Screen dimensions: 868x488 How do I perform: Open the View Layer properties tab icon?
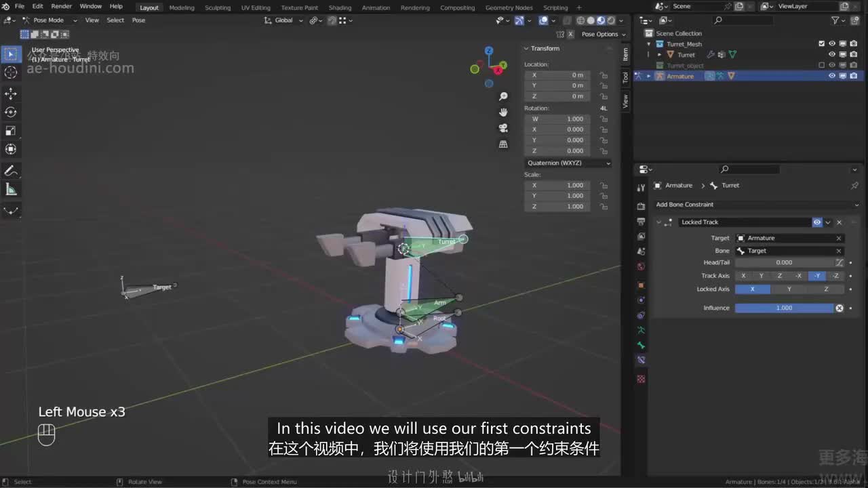tap(641, 237)
